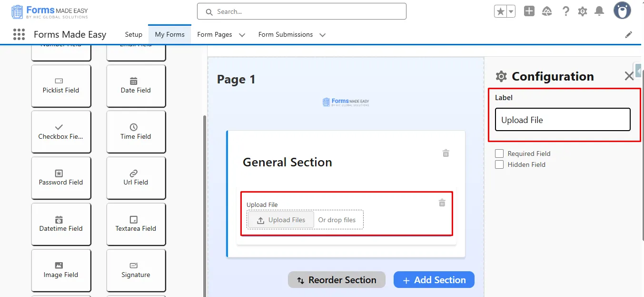The width and height of the screenshot is (644, 297).
Task: Delete the General Section using its trash icon
Action: (x=446, y=153)
